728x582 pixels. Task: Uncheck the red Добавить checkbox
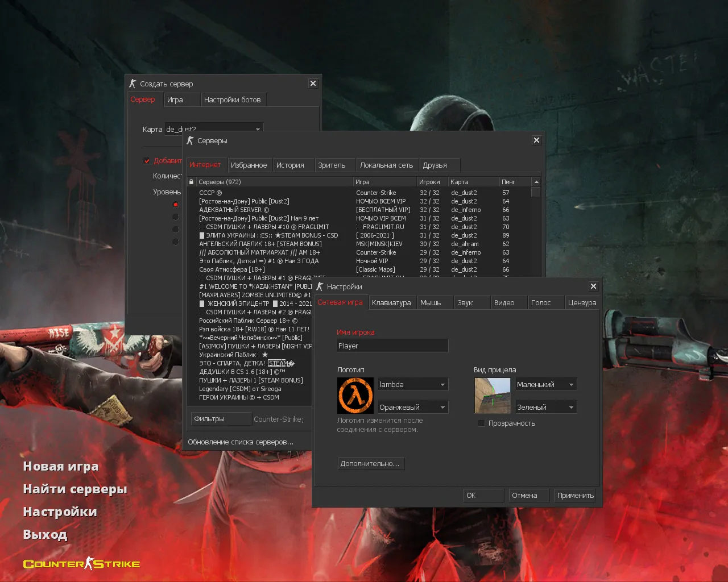[x=147, y=160]
